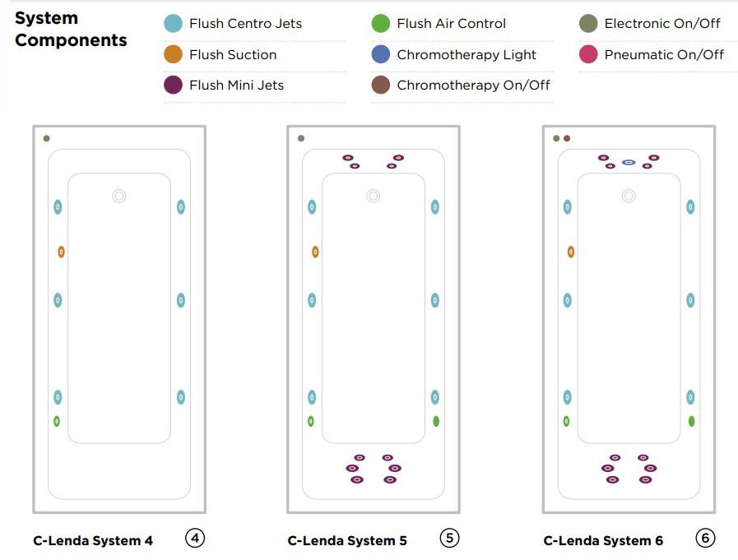This screenshot has width=738, height=560.
Task: Click the C-Lenda System 6 label
Action: click(603, 541)
